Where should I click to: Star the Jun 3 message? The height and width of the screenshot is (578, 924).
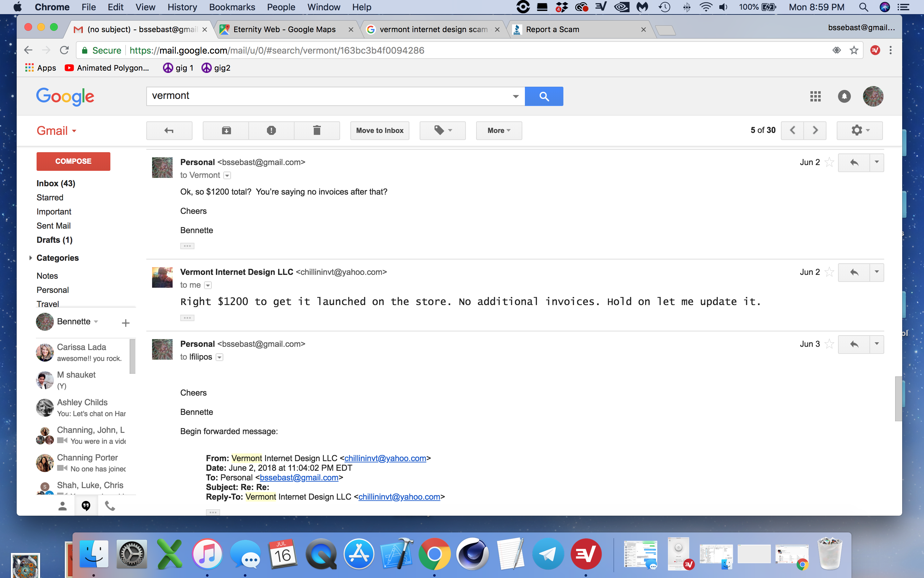[x=829, y=344]
